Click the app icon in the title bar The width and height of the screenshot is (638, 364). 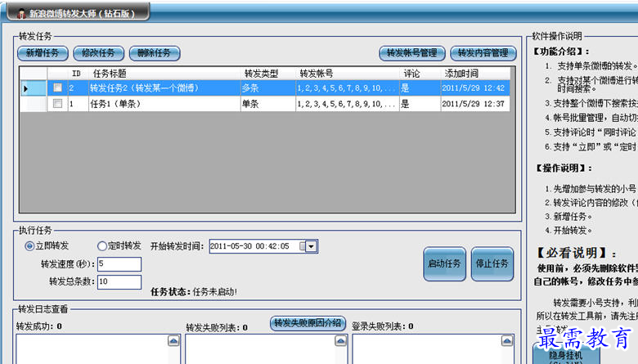21,14
